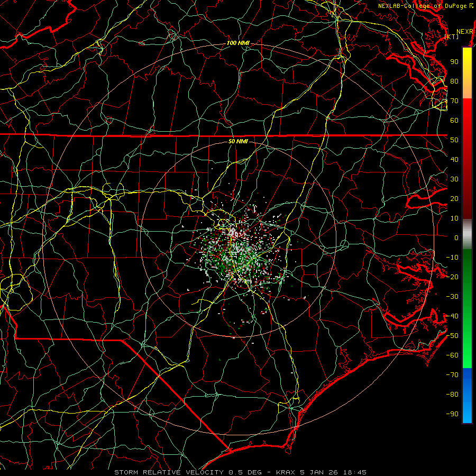This screenshot has height=476, width=476.
Task: Click the KRAX radar site identifier
Action: (287, 472)
